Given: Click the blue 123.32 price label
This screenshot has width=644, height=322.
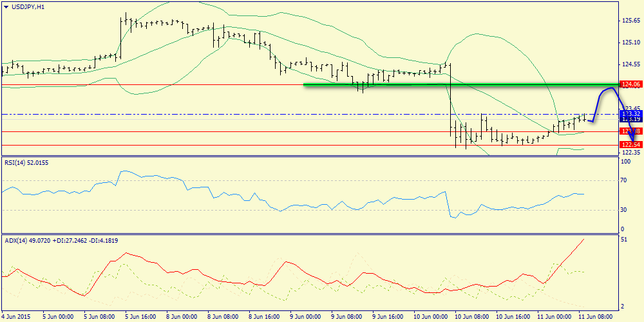Looking at the screenshot, I should point(632,113).
